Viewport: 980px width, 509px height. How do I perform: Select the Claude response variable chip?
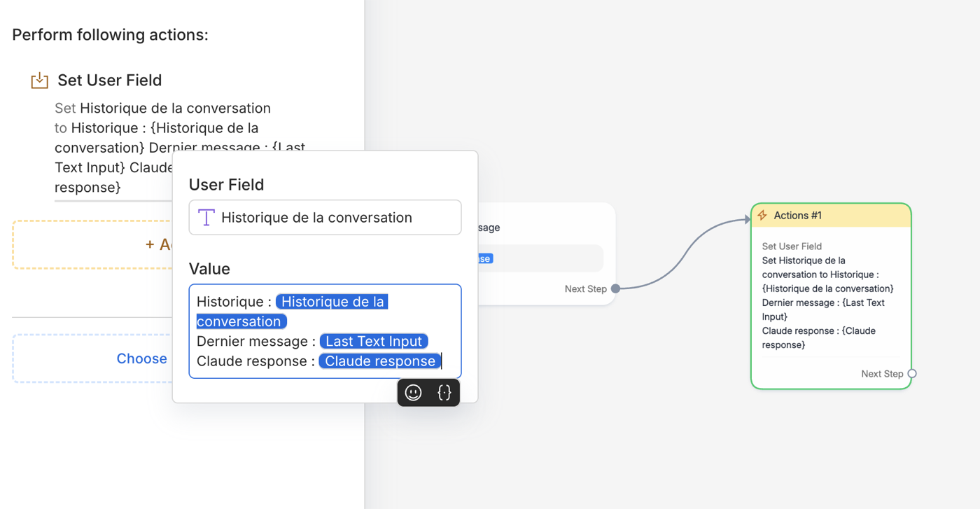click(x=380, y=361)
